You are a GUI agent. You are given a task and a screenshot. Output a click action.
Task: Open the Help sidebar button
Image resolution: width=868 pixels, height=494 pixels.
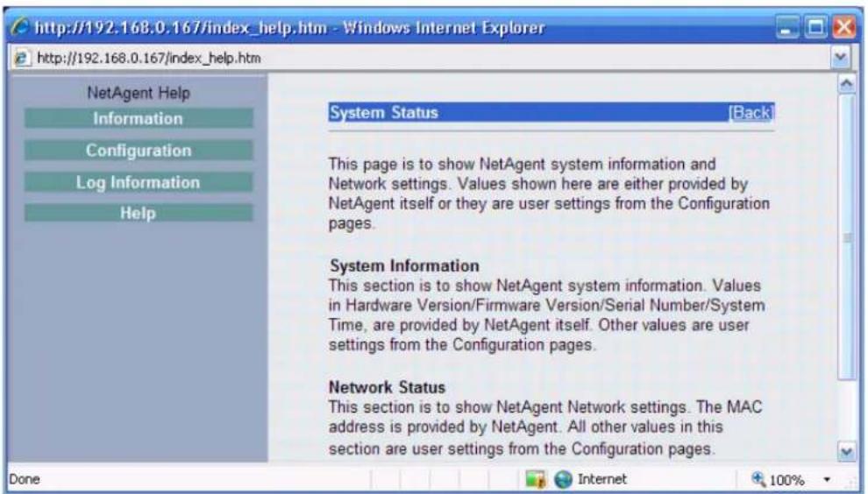point(139,213)
